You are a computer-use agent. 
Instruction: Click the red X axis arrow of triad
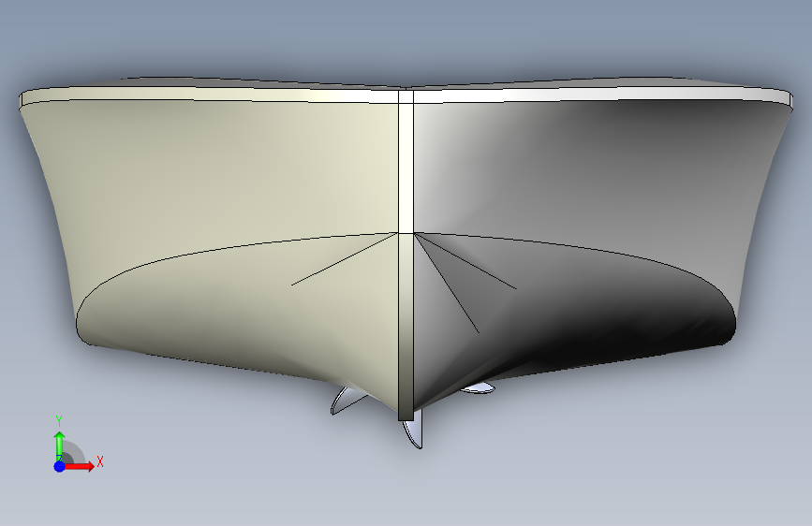(79, 466)
